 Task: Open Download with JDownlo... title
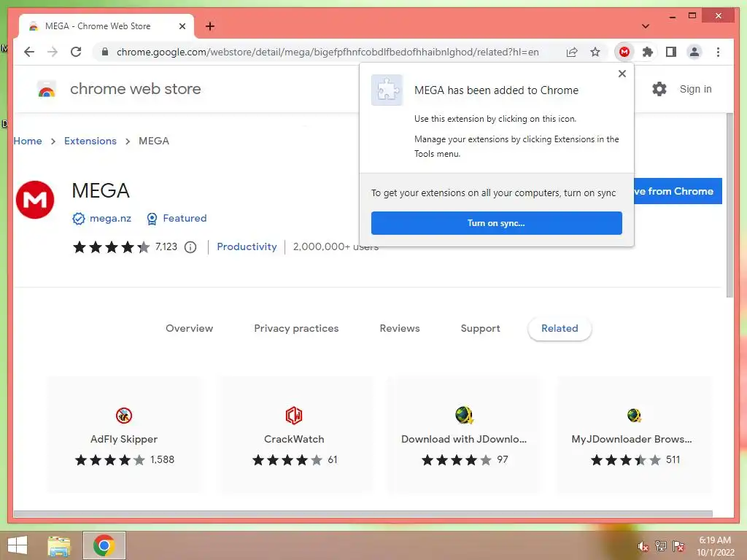point(464,439)
